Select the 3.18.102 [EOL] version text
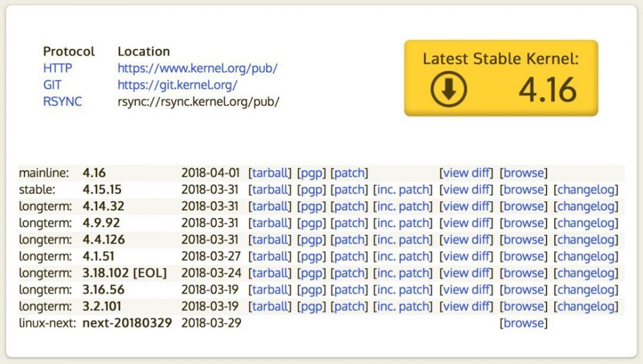The width and height of the screenshot is (643, 364). point(125,273)
